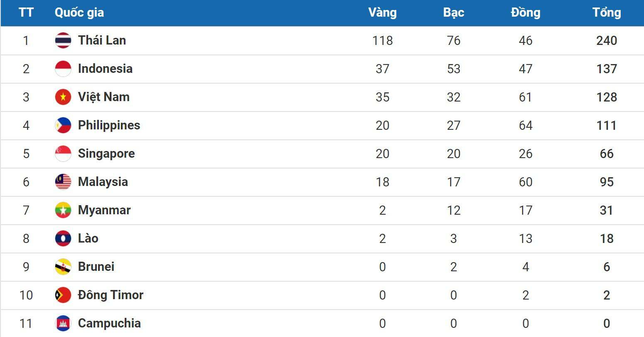The image size is (644, 337).
Task: Open the Thái Lan country name
Action: (x=102, y=40)
